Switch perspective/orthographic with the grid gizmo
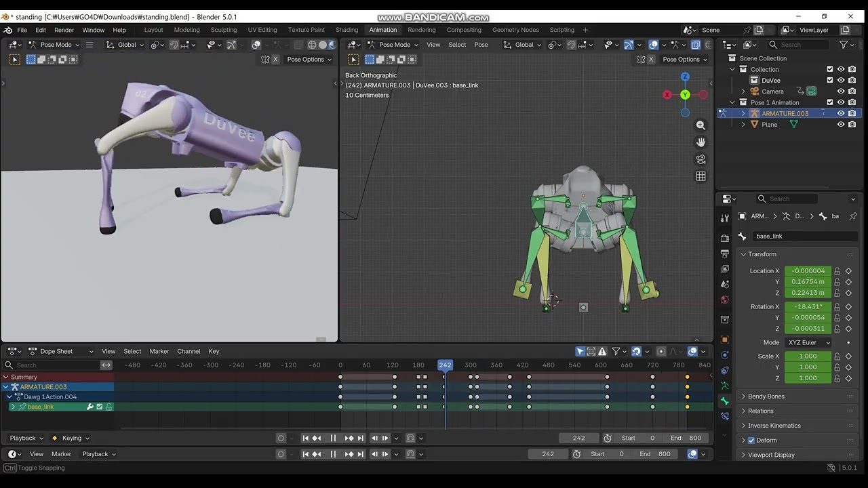 pos(701,176)
